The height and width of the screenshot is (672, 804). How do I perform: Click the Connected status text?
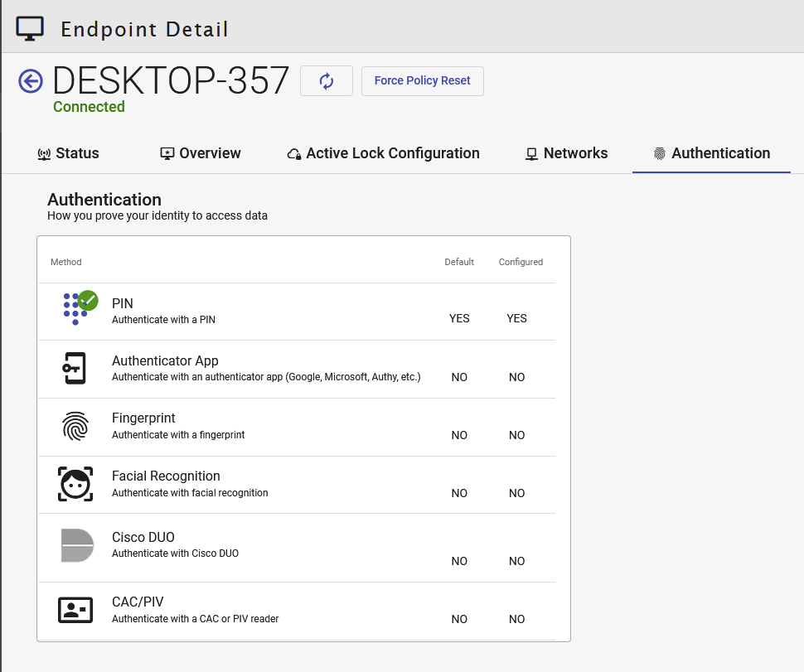[x=89, y=107]
